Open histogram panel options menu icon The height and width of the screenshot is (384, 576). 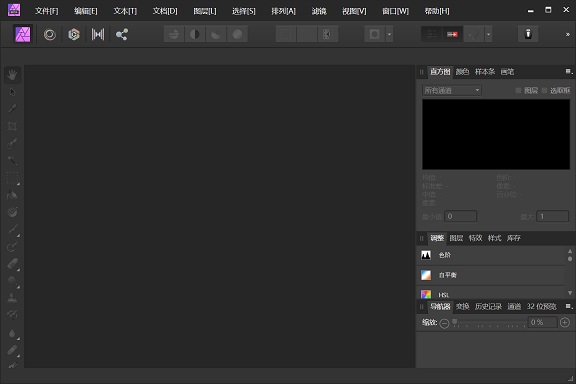point(569,71)
